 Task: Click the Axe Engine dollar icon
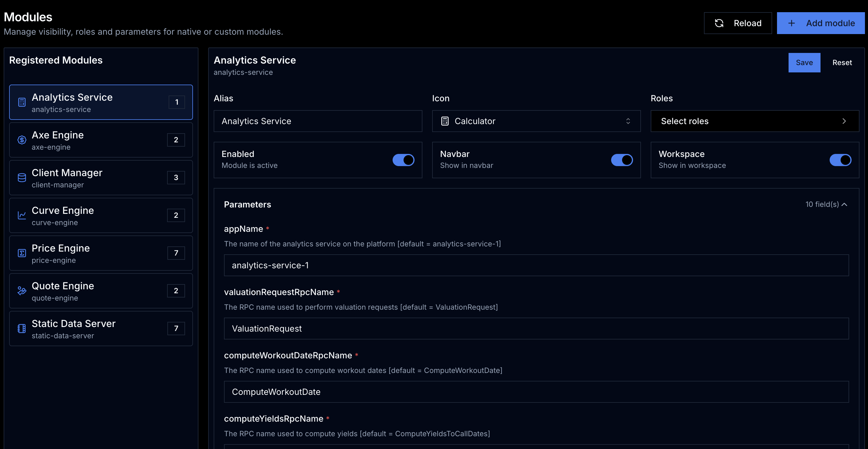click(x=22, y=140)
